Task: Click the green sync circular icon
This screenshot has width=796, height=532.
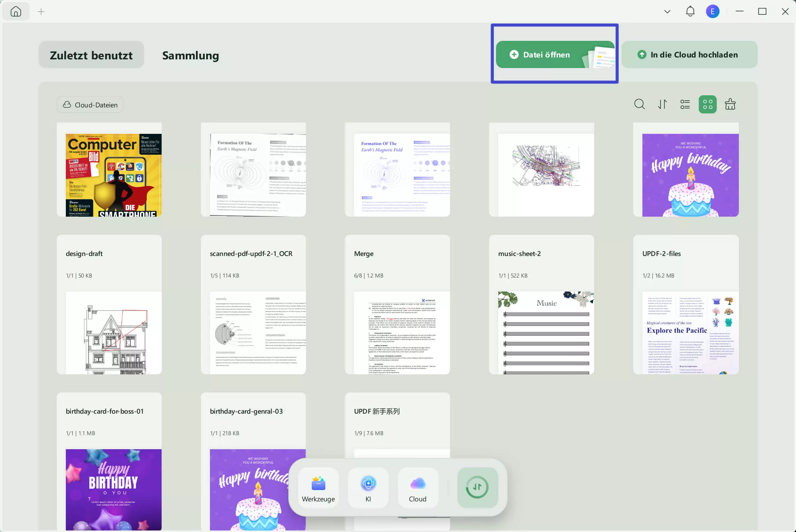Action: point(477,487)
